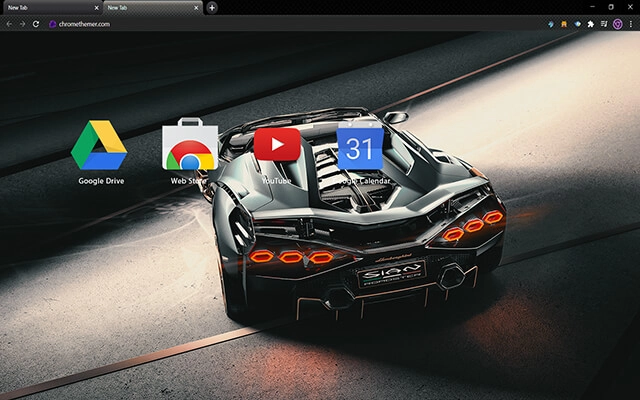Open the Extensions puzzle-piece menu

[590, 24]
